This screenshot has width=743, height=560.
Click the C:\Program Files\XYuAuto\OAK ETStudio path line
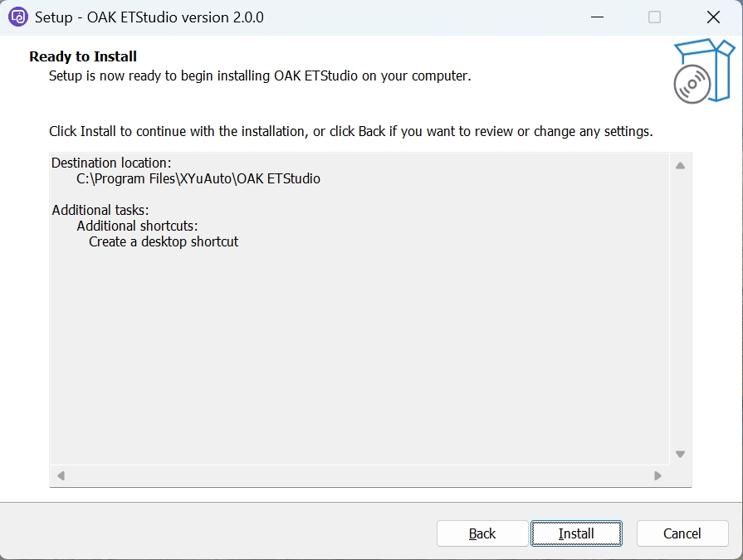198,178
